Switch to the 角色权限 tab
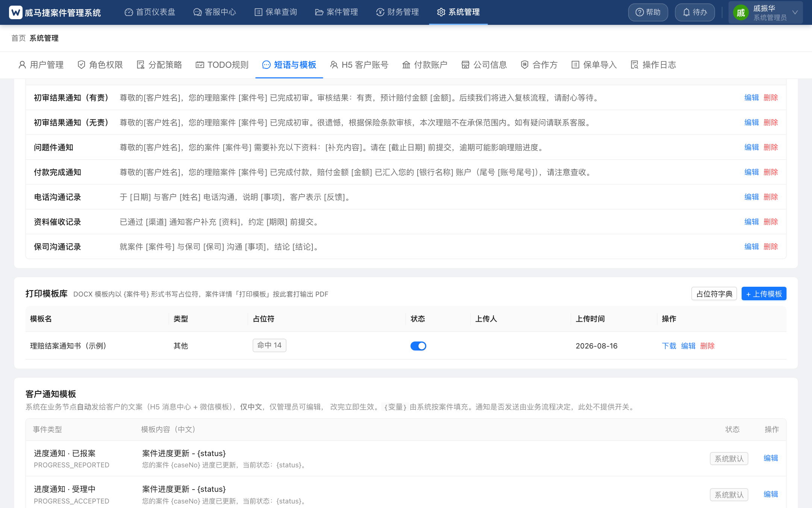Viewport: 812px width, 508px height. (x=100, y=65)
